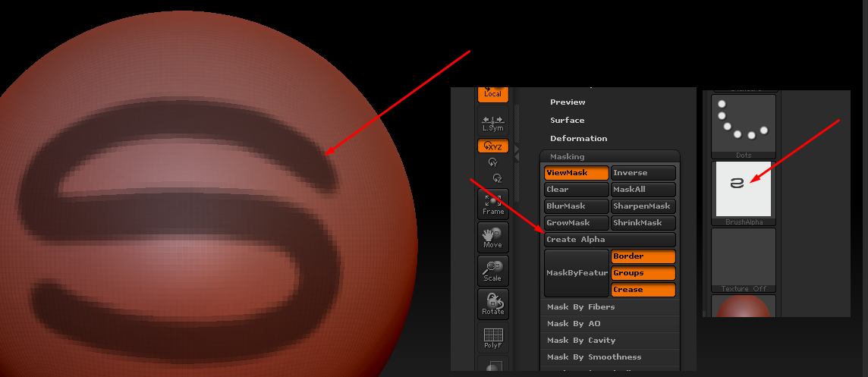This screenshot has height=377, width=868.
Task: Click the divider arrows beside Masking panel
Action: point(517,153)
